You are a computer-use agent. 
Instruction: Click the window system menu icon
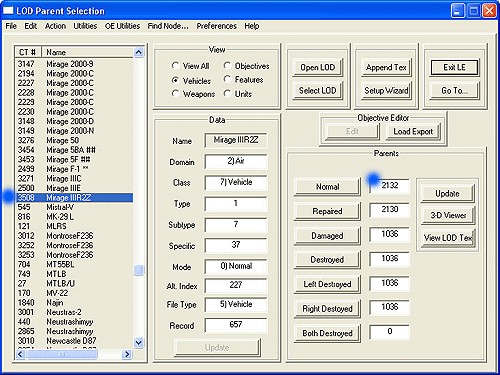tap(8, 11)
